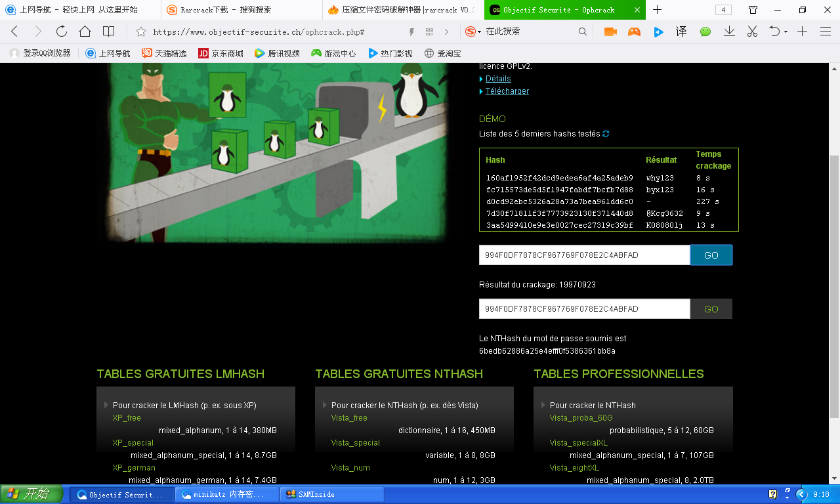This screenshot has height=504, width=840.
Task: Open the green WeChat toolbar icon
Action: tap(705, 31)
